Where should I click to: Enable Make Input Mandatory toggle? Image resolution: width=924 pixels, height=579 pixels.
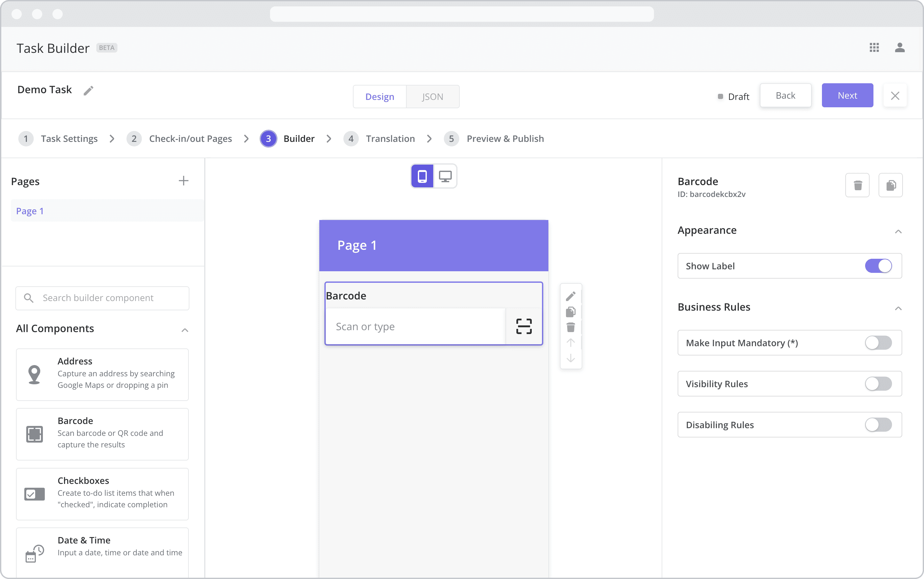point(879,343)
